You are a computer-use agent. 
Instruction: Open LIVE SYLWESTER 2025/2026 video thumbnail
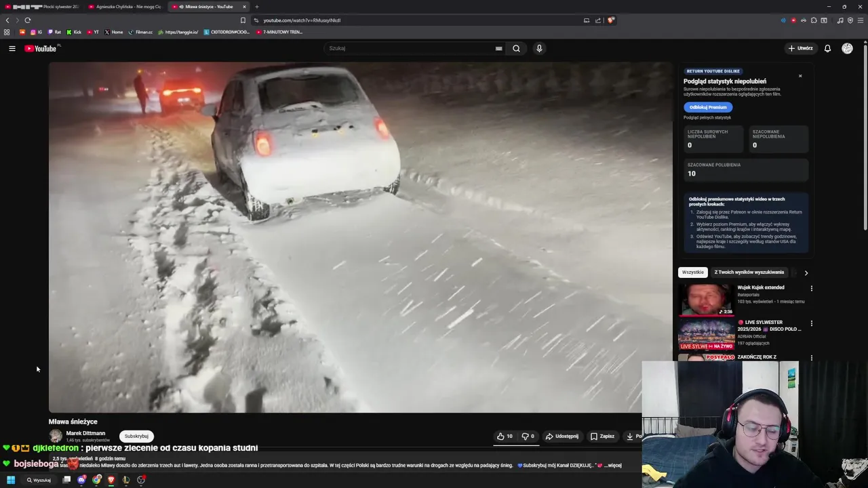707,334
